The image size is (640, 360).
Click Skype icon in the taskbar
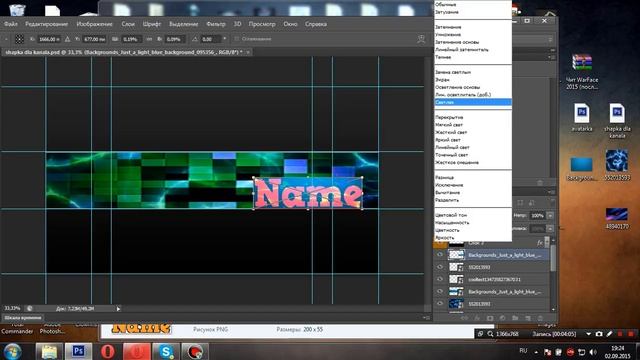click(x=166, y=351)
